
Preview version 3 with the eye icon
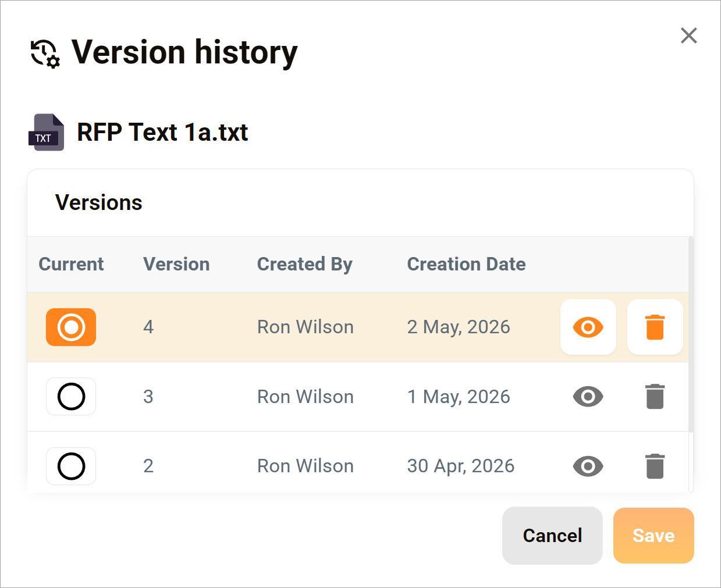588,397
